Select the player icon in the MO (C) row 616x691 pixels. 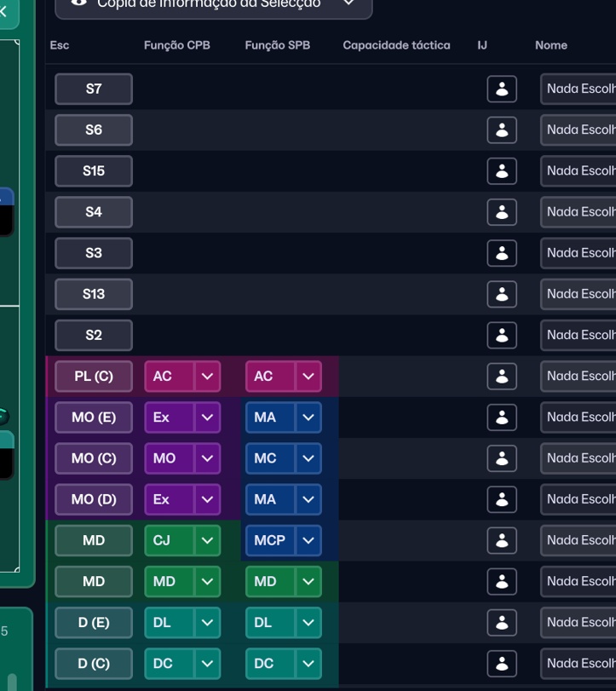(x=502, y=458)
